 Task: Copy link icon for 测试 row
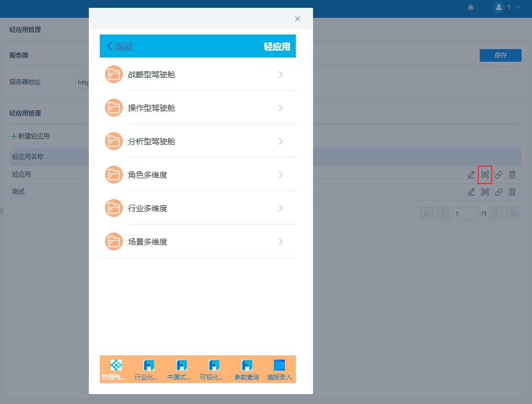pos(499,192)
